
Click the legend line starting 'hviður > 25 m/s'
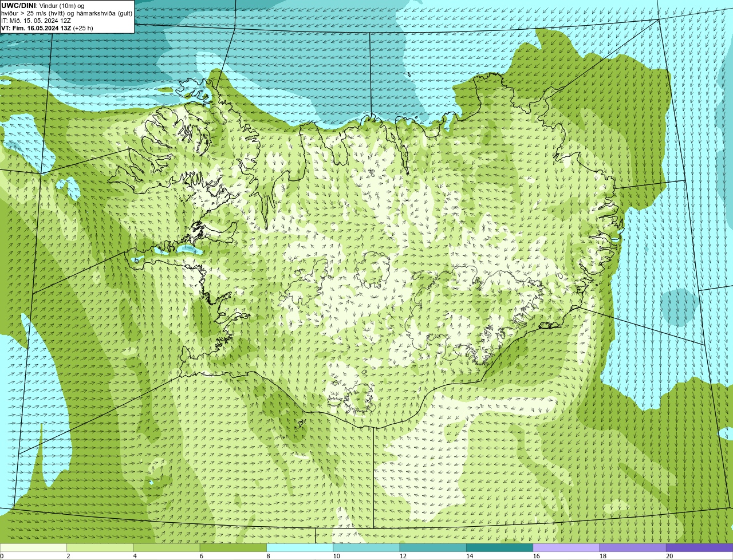(66, 13)
